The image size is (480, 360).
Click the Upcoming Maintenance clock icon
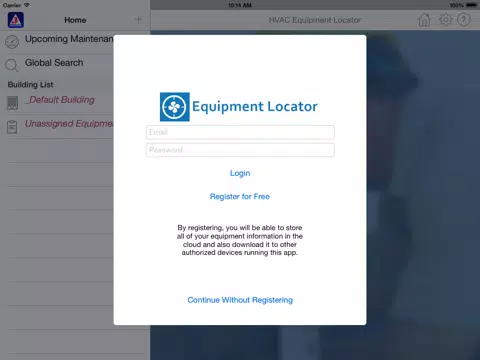pyautogui.click(x=12, y=42)
